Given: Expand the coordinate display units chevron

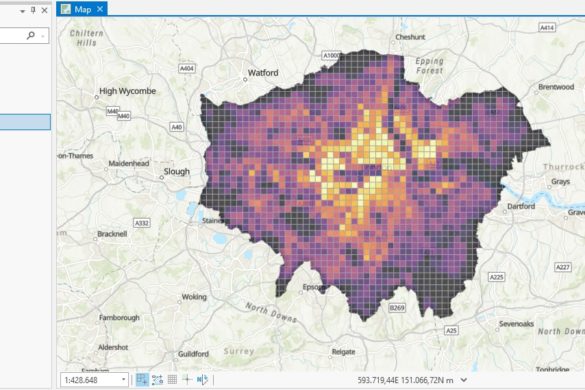Looking at the screenshot, I should click(464, 380).
